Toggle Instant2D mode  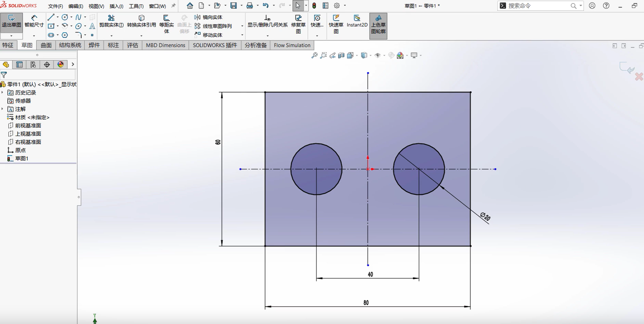357,21
